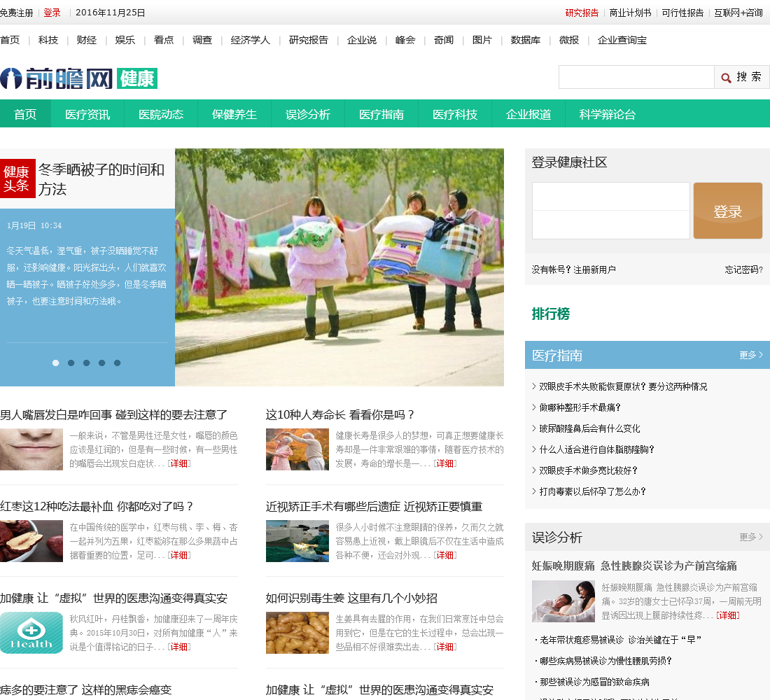Viewport: 770px width, 700px height.
Task: Open the 前瞻网 logo homepage
Action: click(x=57, y=78)
